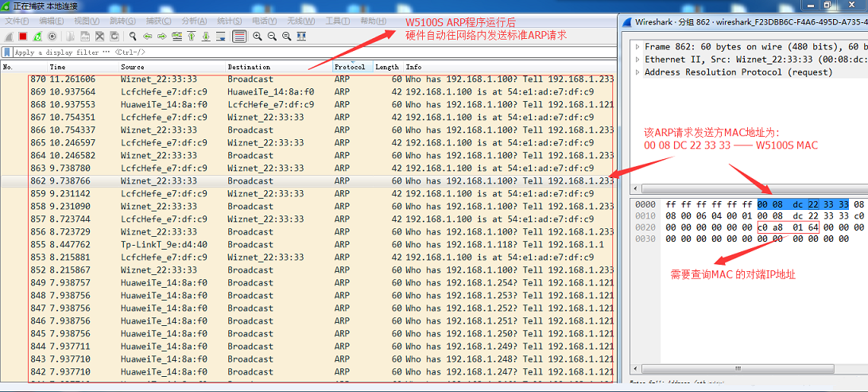Reset text zoom to normal size
Screen dimensions: 868x392
coord(286,37)
